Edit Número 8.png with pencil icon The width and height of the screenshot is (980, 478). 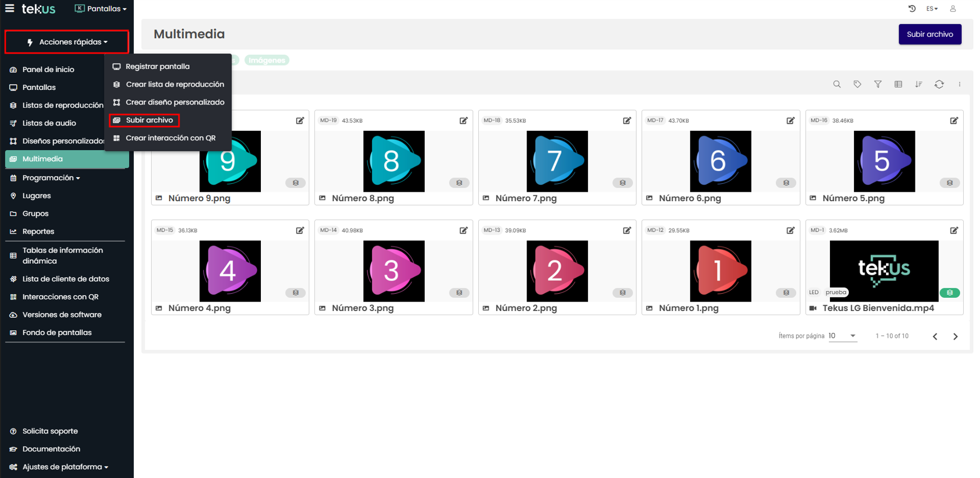coord(463,121)
